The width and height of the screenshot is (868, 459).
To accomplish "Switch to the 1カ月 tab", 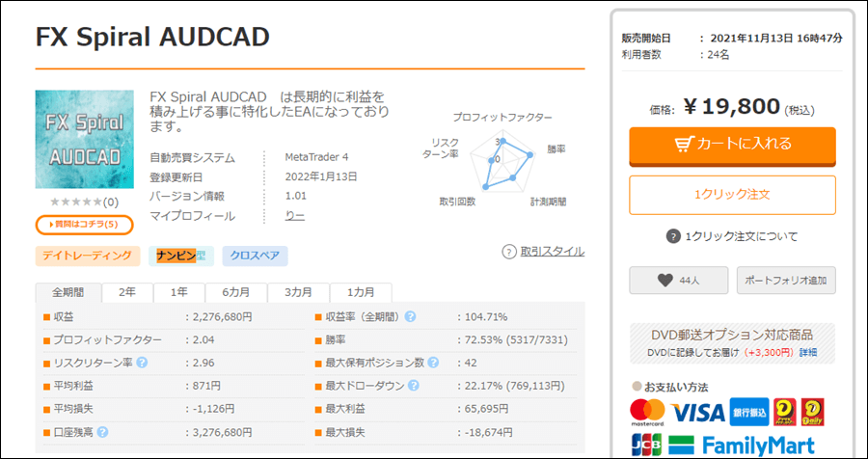I will pos(361,292).
